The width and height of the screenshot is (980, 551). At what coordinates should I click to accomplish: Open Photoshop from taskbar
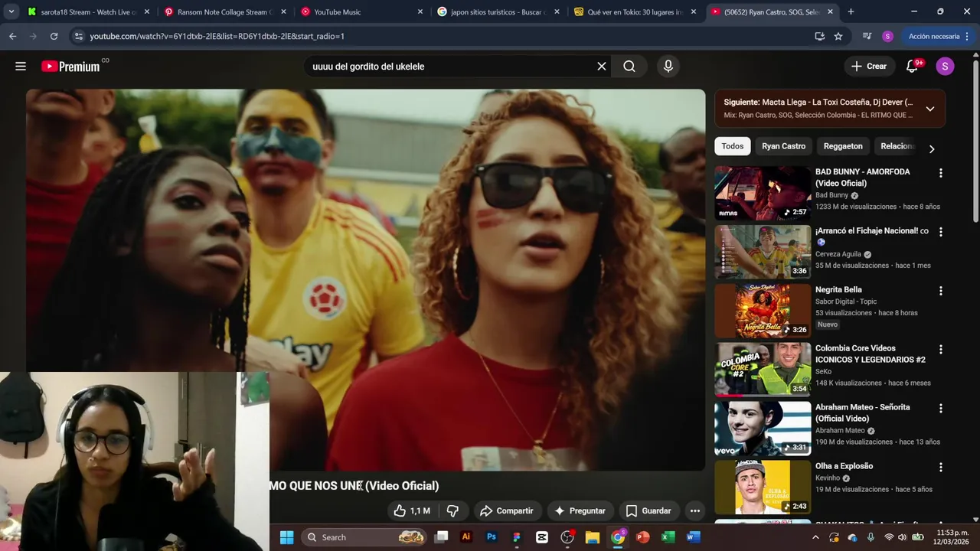coord(492,537)
